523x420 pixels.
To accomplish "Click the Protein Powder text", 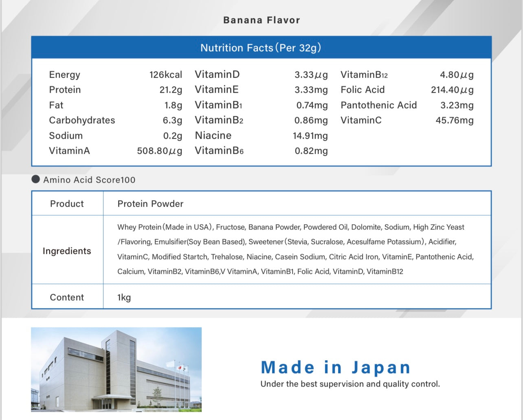I will coord(150,204).
